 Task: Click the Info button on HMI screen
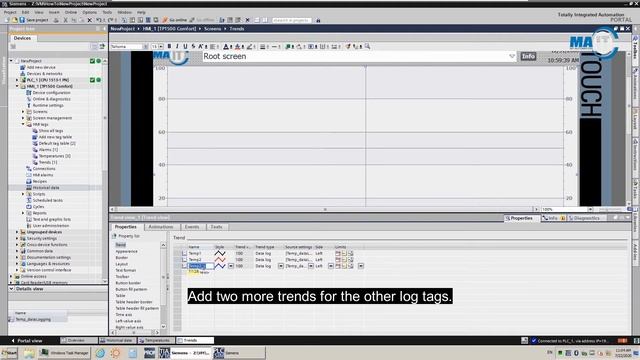point(528,56)
